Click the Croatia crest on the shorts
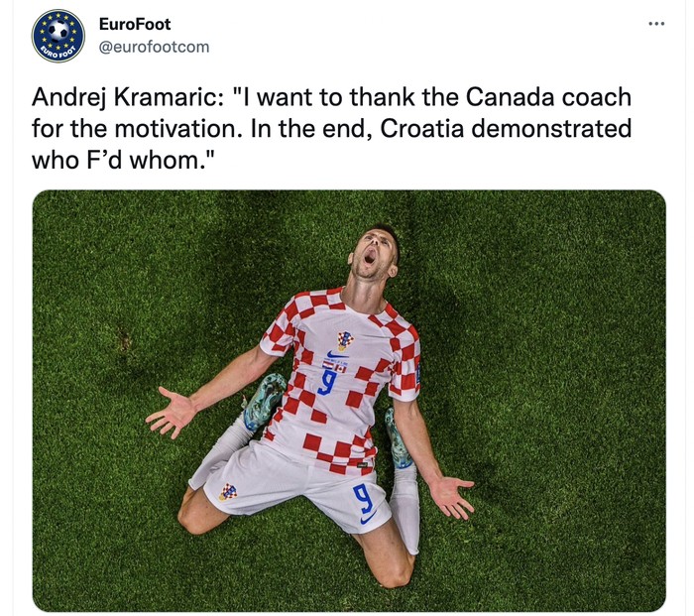This screenshot has height=616, width=694. click(x=228, y=491)
